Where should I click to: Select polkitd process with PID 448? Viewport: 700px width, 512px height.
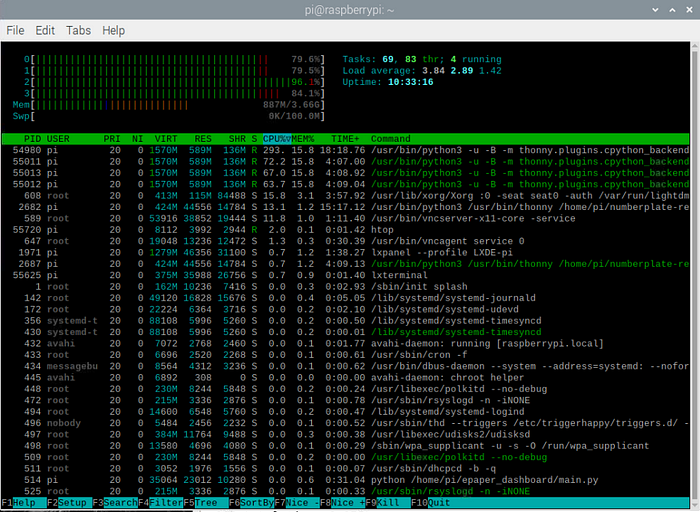pyautogui.click(x=346, y=389)
